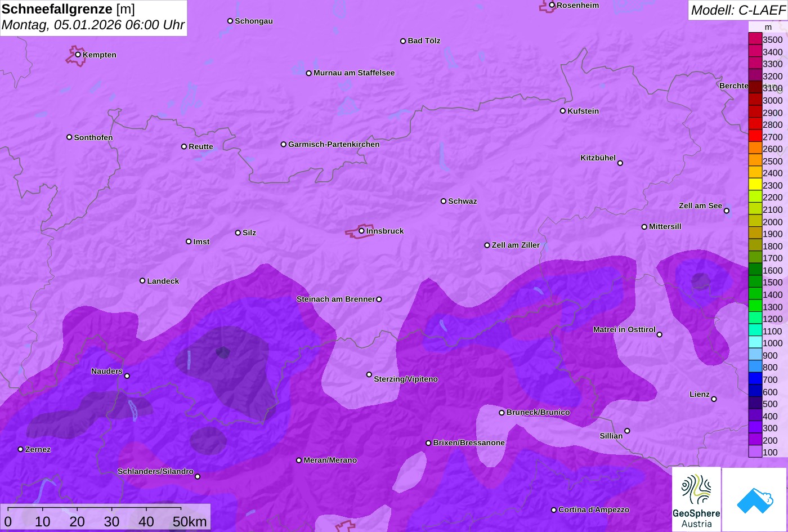
Task: Click the "Bad Tölz" label
Action: pyautogui.click(x=424, y=41)
